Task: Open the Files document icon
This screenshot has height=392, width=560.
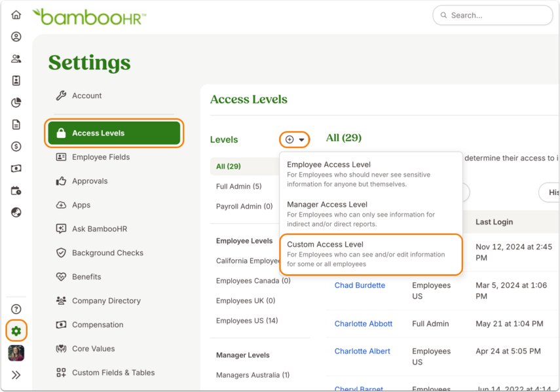Action: [16, 124]
